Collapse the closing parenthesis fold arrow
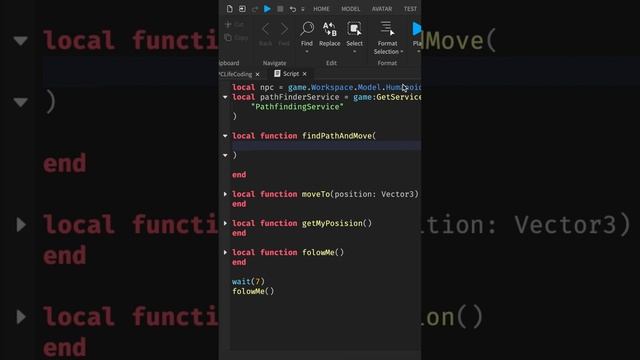The width and height of the screenshot is (640, 360). pos(225,155)
